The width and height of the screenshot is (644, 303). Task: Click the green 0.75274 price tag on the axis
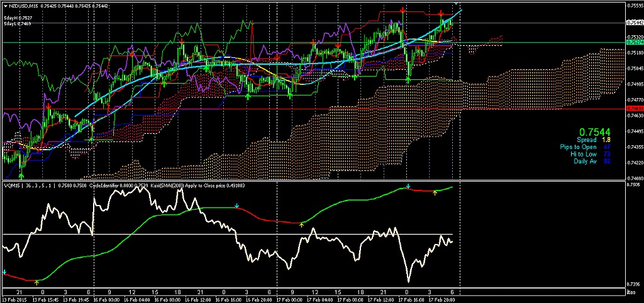point(635,42)
